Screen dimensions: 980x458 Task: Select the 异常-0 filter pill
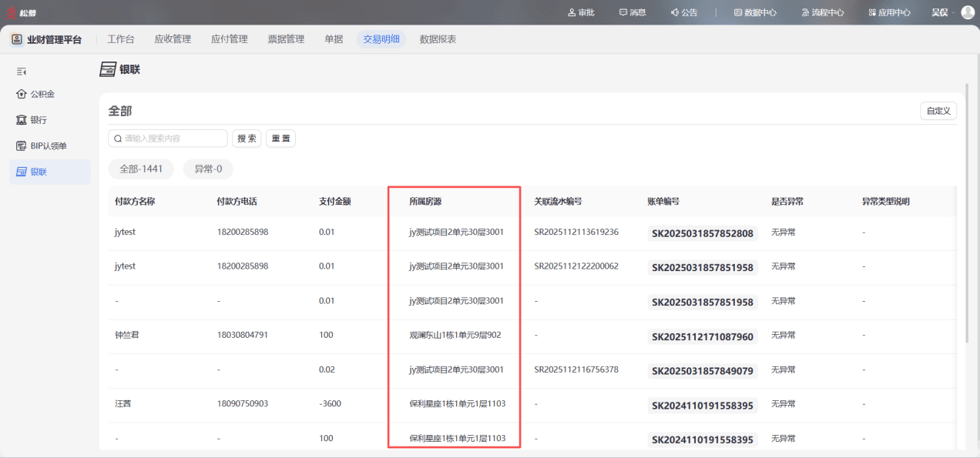pos(208,169)
